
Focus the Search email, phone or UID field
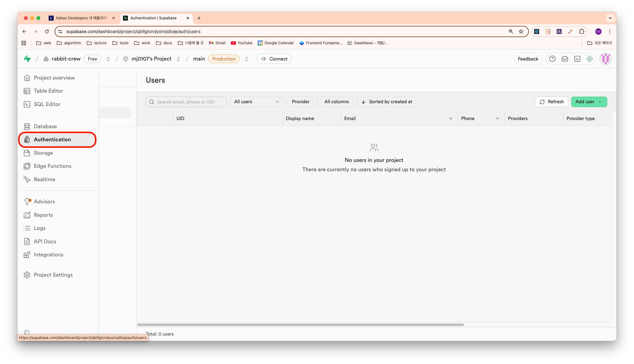coord(189,102)
